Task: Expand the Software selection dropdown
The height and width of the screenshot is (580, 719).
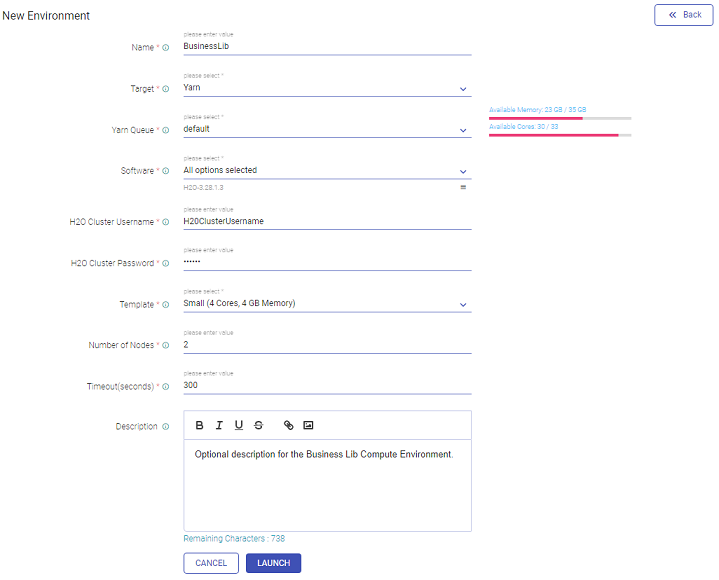Action: (x=327, y=170)
